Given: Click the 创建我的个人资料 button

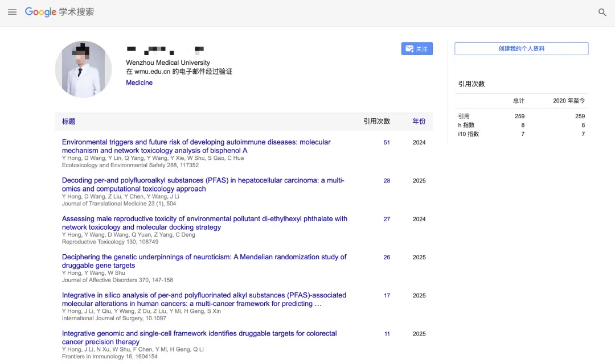Looking at the screenshot, I should pyautogui.click(x=521, y=48).
